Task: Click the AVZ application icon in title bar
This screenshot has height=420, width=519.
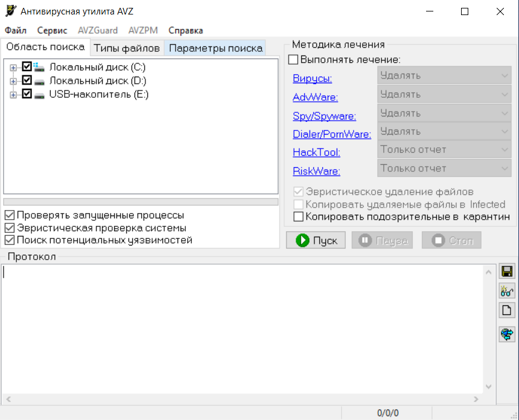Action: [x=11, y=11]
